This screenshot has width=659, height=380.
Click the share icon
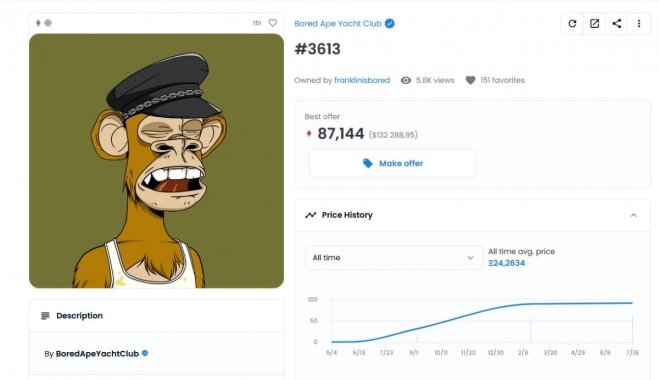617,24
